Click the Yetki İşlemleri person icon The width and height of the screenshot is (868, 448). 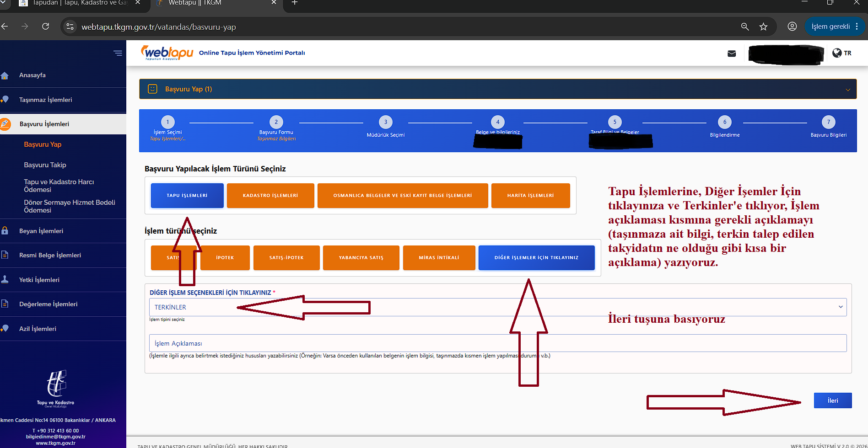point(5,279)
